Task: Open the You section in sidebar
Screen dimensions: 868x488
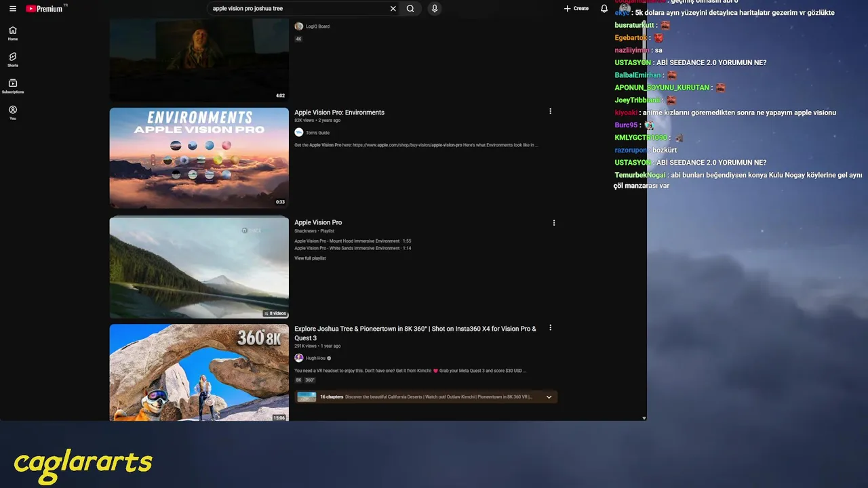Action: pos(13,113)
